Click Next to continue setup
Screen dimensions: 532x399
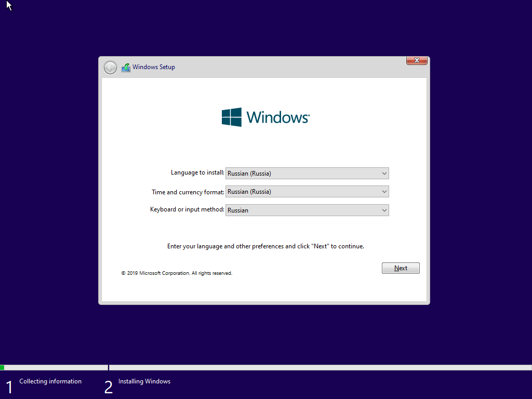click(x=401, y=268)
